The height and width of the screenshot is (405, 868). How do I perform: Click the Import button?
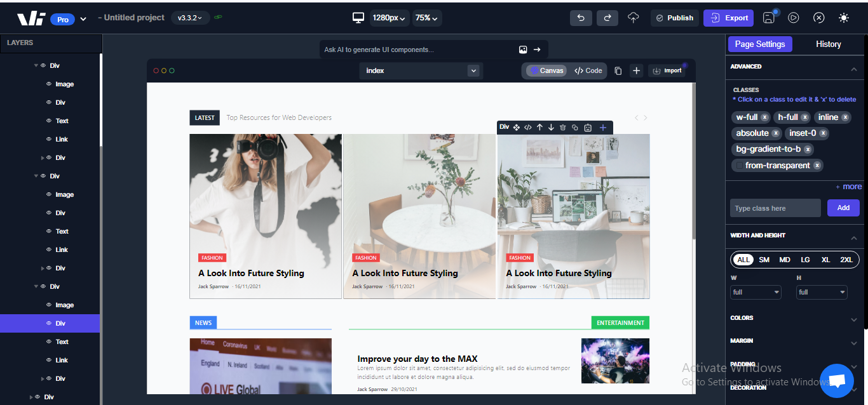(x=667, y=70)
